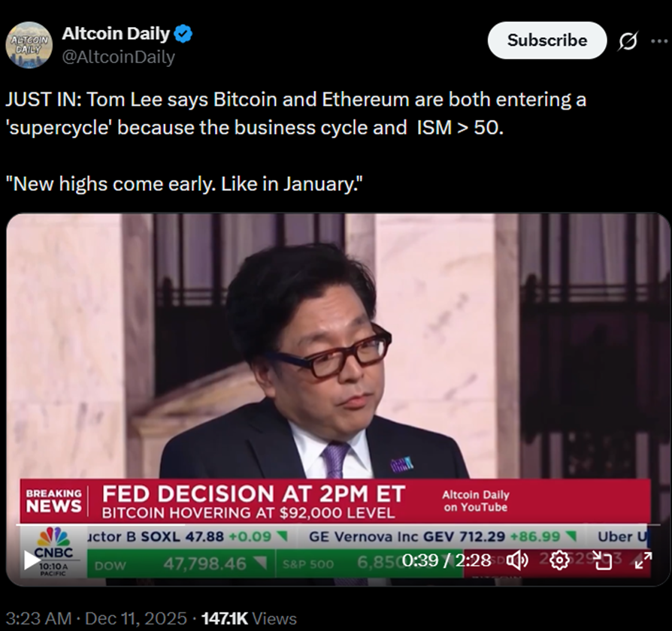Open the three-dot more options menu
The height and width of the screenshot is (631, 672).
tap(659, 41)
